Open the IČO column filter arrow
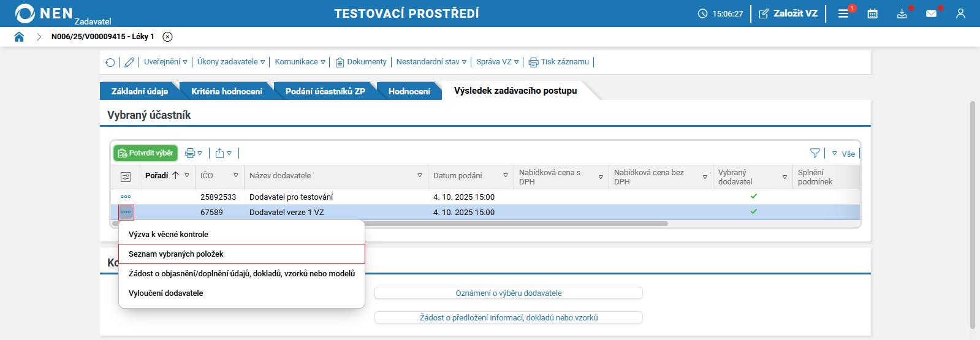Image resolution: width=980 pixels, height=340 pixels. 236,176
